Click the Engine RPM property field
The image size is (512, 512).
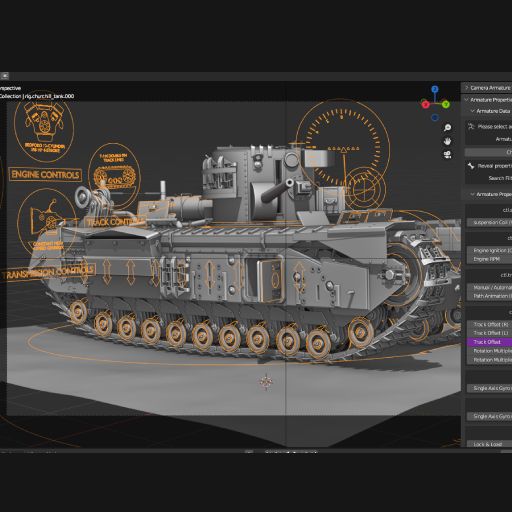tap(489, 259)
